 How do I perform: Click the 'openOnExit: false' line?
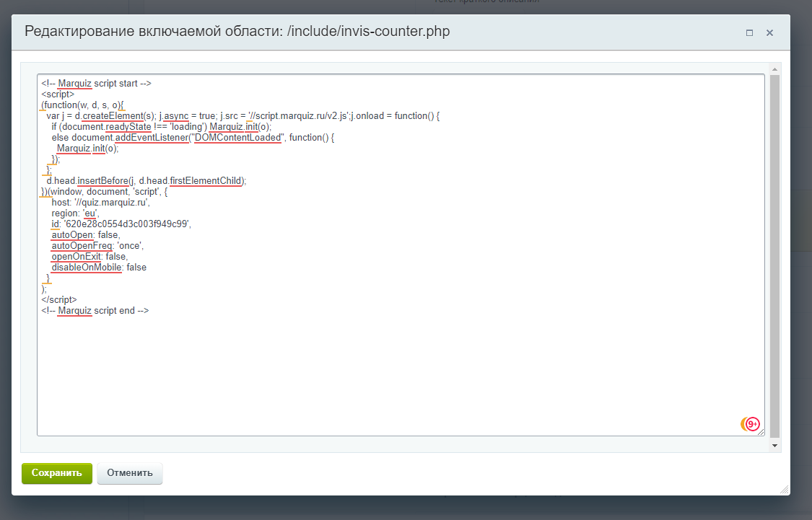tap(90, 257)
